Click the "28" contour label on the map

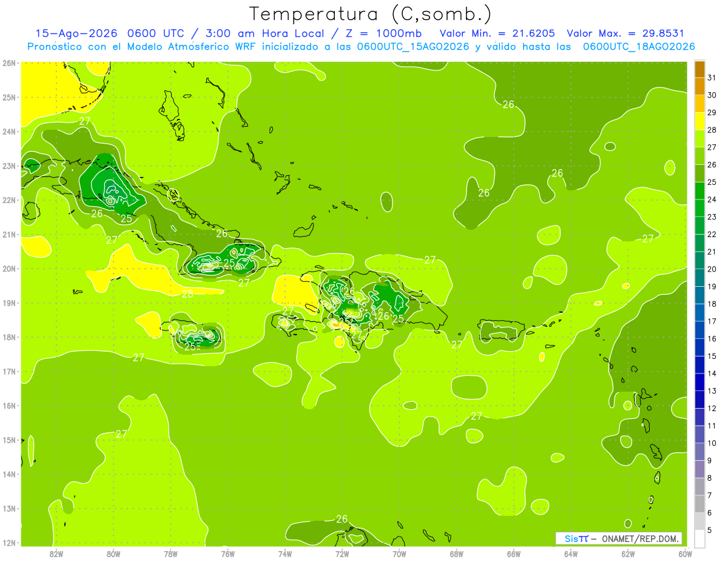click(x=187, y=294)
